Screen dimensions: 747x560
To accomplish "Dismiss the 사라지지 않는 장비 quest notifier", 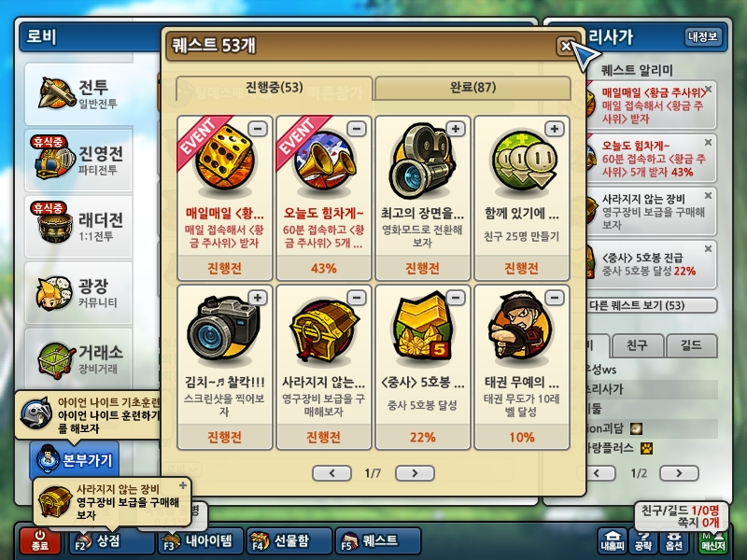I will coord(708,196).
